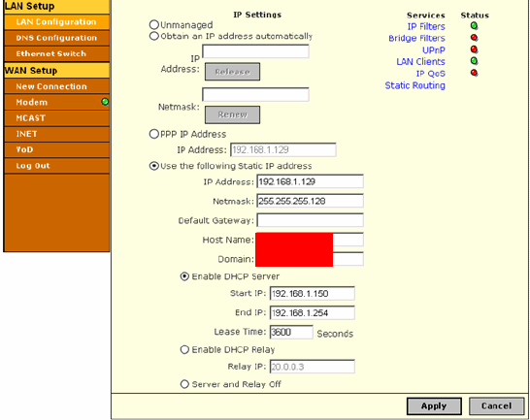530x420 pixels.
Task: Click the Apply button
Action: (x=434, y=405)
